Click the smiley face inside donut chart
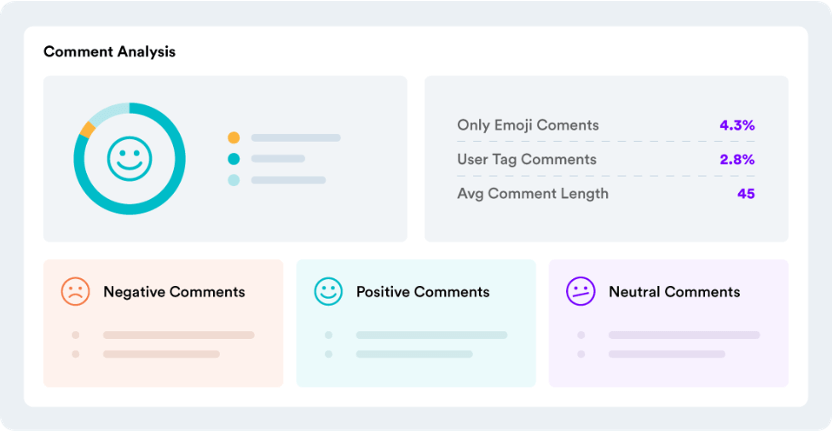 (130, 158)
